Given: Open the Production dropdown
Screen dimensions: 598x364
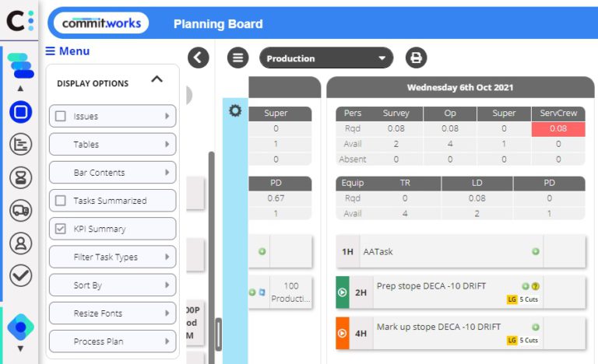Looking at the screenshot, I should coord(326,58).
